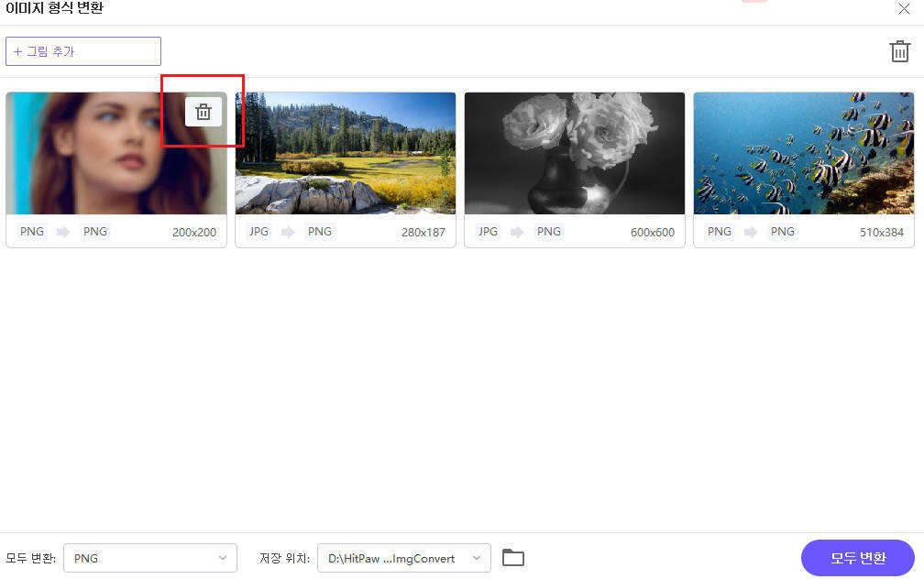Delete the woman portrait image
924x579 pixels.
click(x=203, y=112)
